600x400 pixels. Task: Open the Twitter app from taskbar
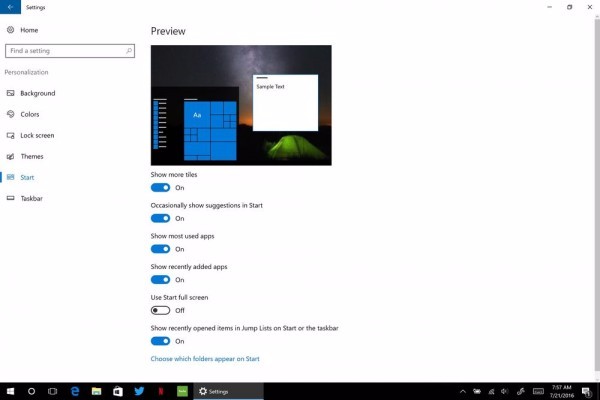coord(139,391)
